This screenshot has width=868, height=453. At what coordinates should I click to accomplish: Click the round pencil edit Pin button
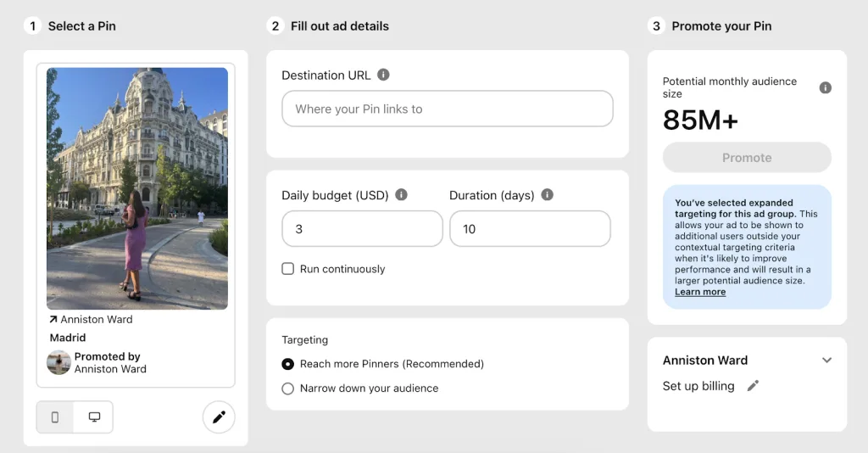tap(219, 417)
